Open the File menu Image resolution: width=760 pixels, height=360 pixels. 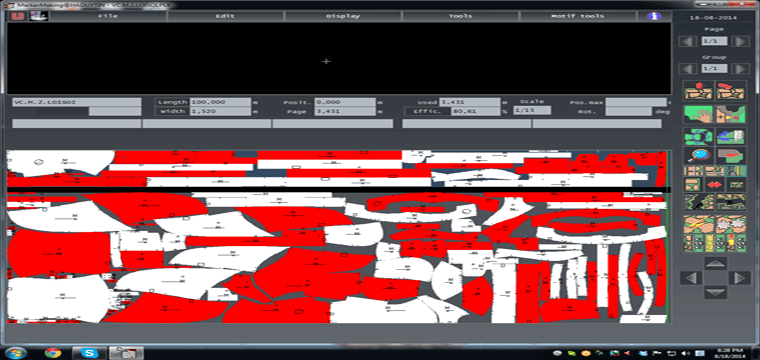point(108,16)
